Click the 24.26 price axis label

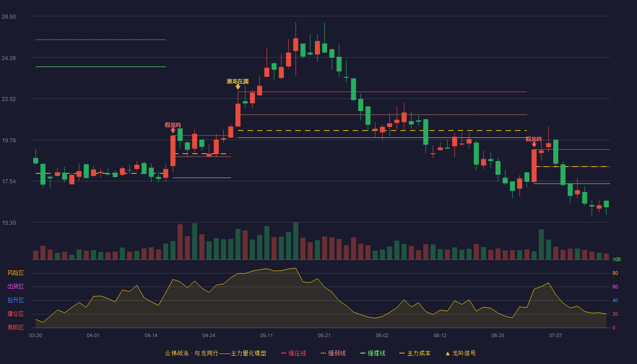point(9,58)
